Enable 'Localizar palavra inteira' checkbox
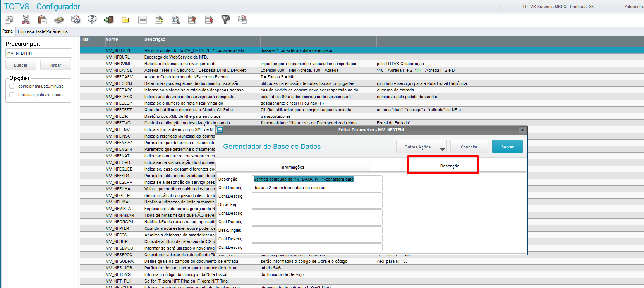The width and height of the screenshot is (644, 288). click(12, 95)
